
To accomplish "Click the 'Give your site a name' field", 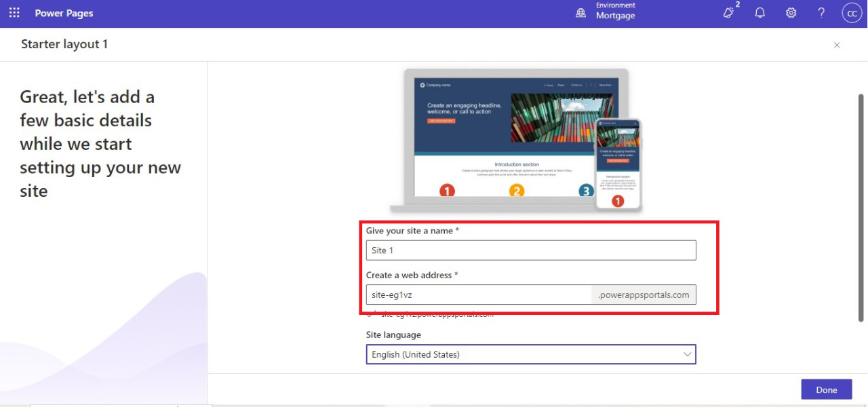I will click(531, 250).
